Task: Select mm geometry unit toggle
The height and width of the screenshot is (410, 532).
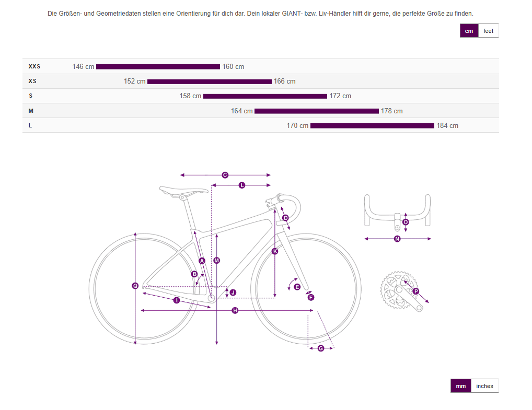Action: [461, 386]
